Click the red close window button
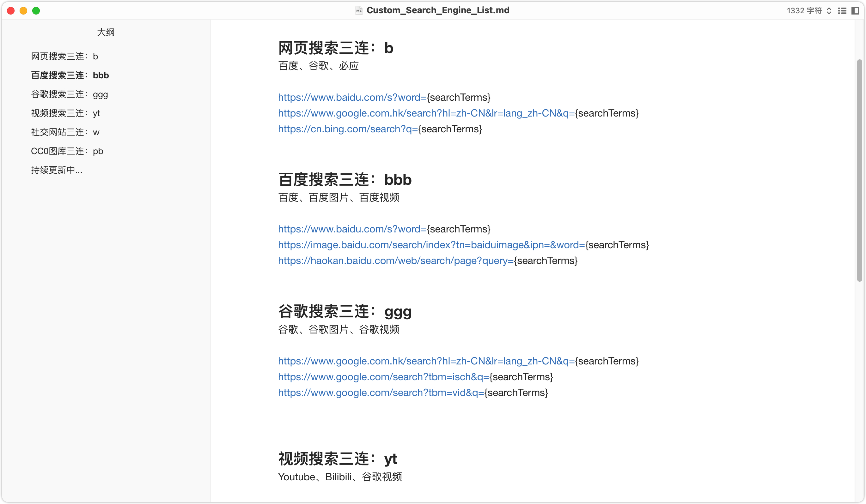This screenshot has height=504, width=866. pyautogui.click(x=11, y=11)
